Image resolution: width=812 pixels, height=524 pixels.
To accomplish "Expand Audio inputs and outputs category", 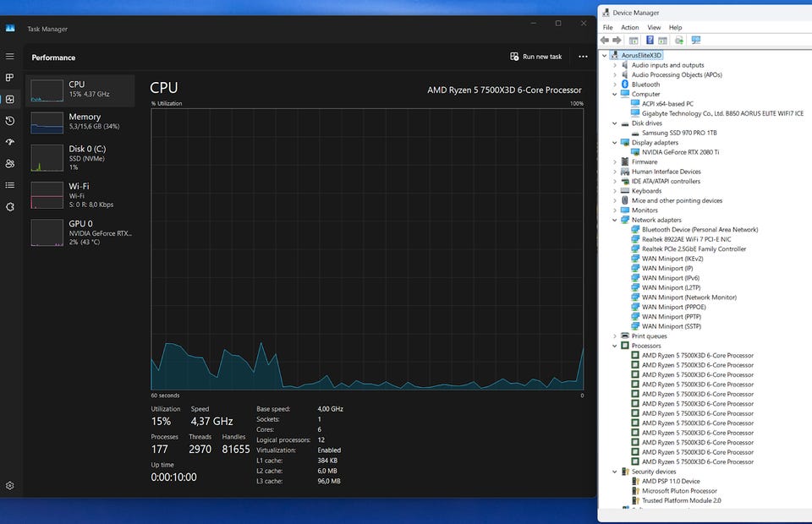I will tap(615, 65).
